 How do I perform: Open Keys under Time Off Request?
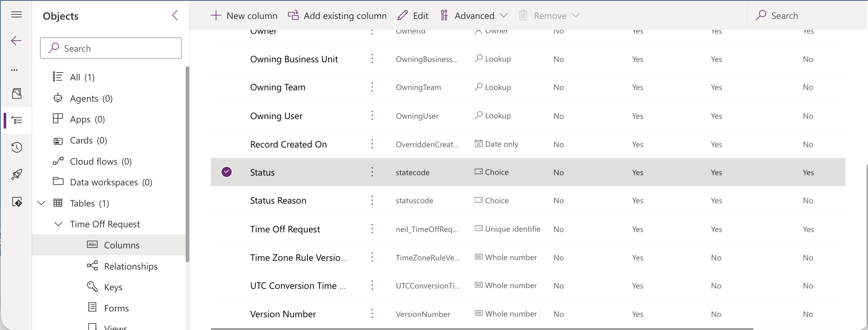coord(113,287)
